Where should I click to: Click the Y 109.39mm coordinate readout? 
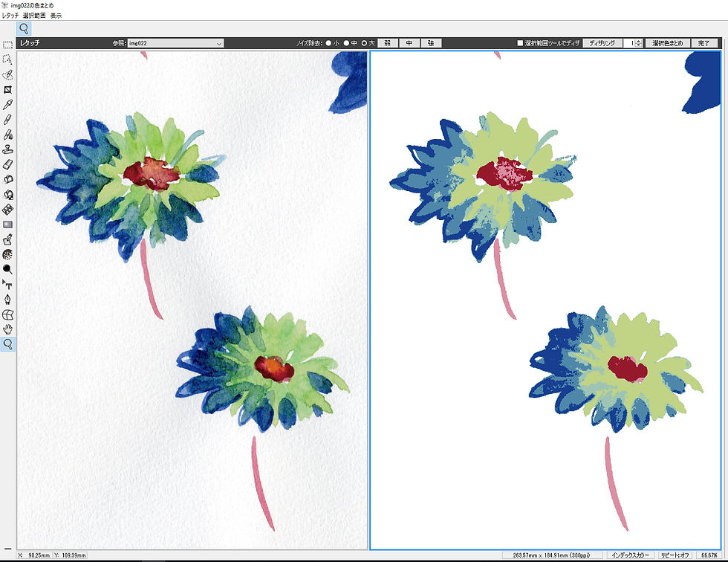(x=70, y=555)
